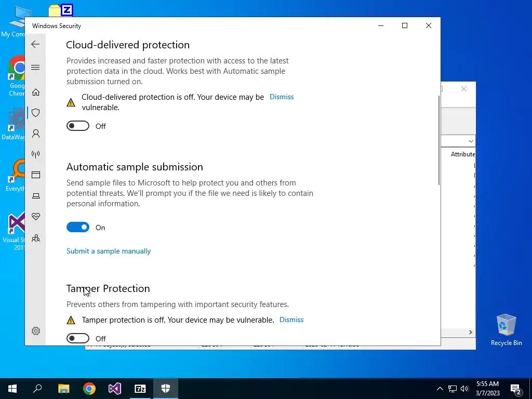The width and height of the screenshot is (532, 399).
Task: Click Windows Security taskbar shield icon
Action: tap(166, 389)
